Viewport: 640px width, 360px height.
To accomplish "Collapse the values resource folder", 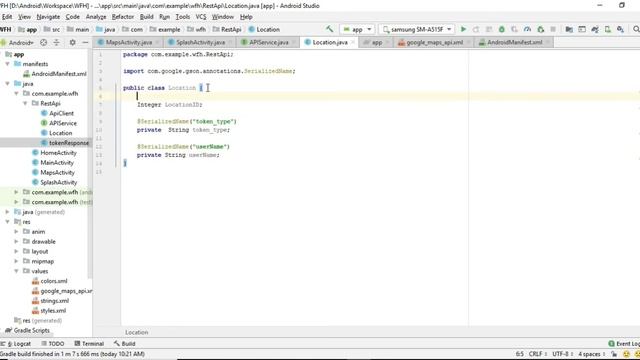I will 16,271.
